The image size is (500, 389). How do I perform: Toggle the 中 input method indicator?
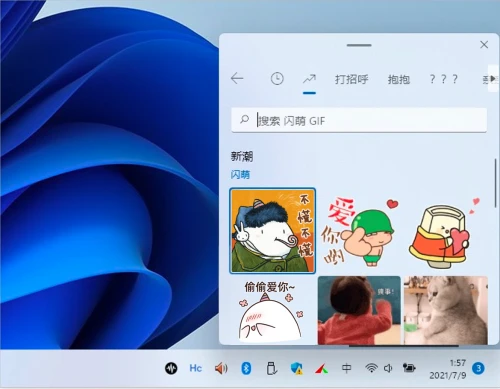[347, 368]
